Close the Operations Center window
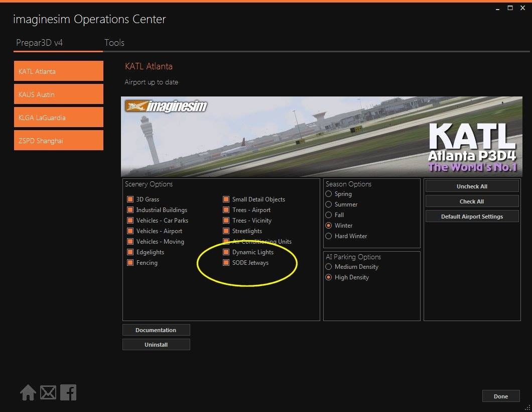 pyautogui.click(x=522, y=8)
